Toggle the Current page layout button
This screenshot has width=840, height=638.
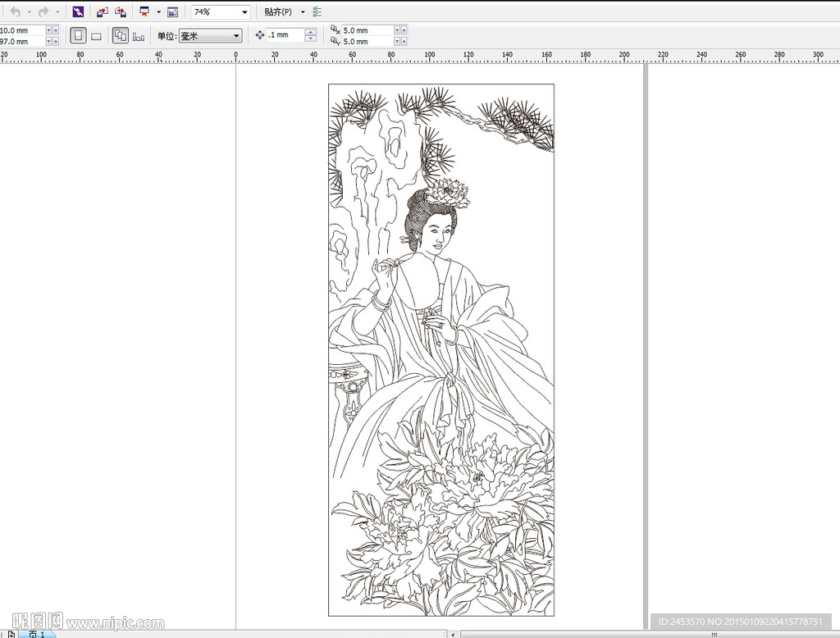tap(139, 36)
